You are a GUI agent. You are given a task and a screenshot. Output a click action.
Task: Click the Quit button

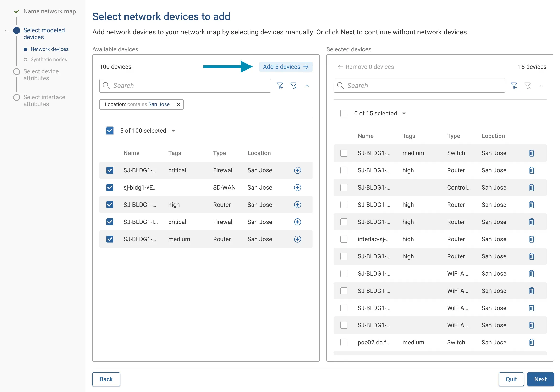tap(511, 379)
